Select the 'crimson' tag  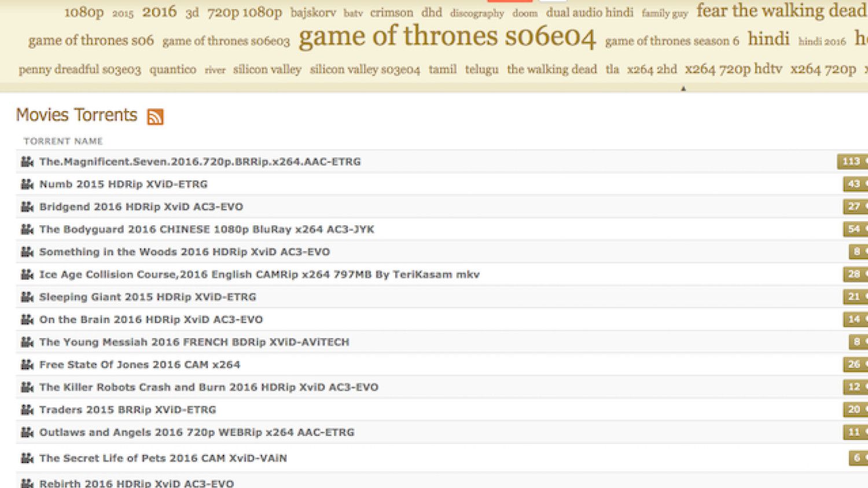tap(392, 12)
